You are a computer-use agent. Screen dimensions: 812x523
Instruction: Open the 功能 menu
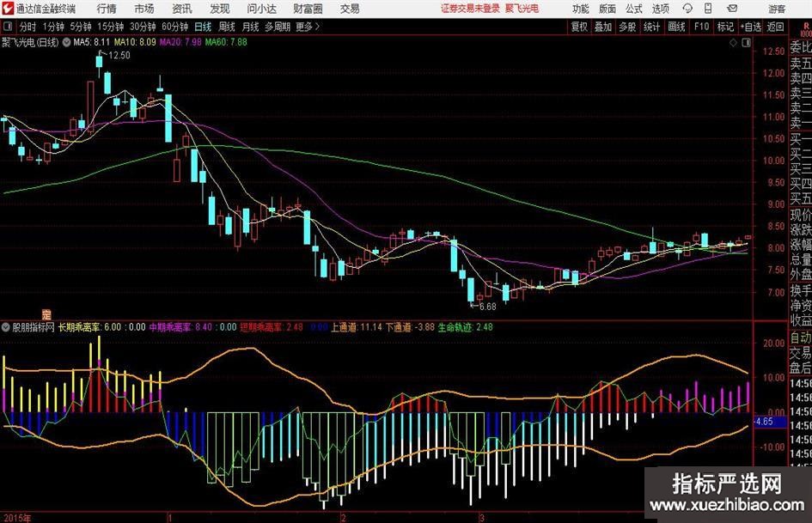point(581,9)
